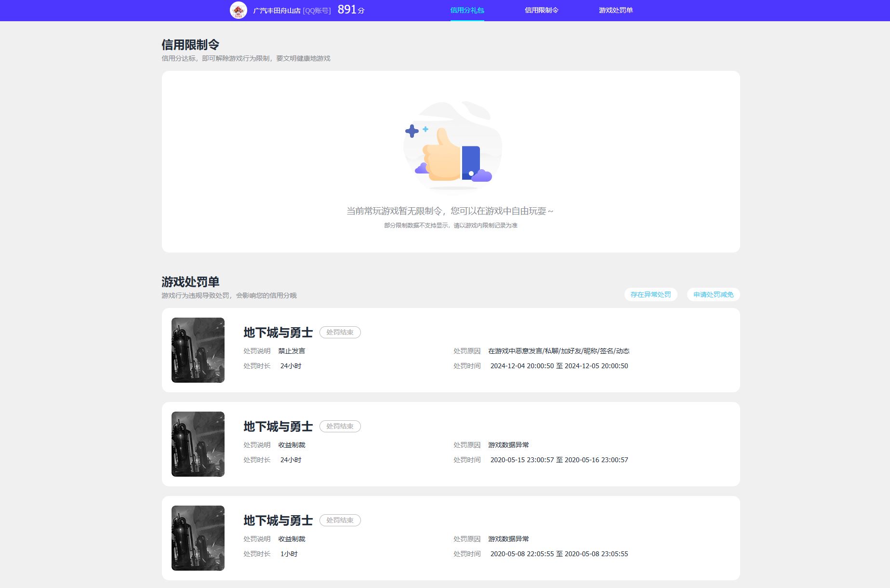Open the third 地下城与勇士 game thumbnail
This screenshot has height=588, width=890.
tap(198, 538)
